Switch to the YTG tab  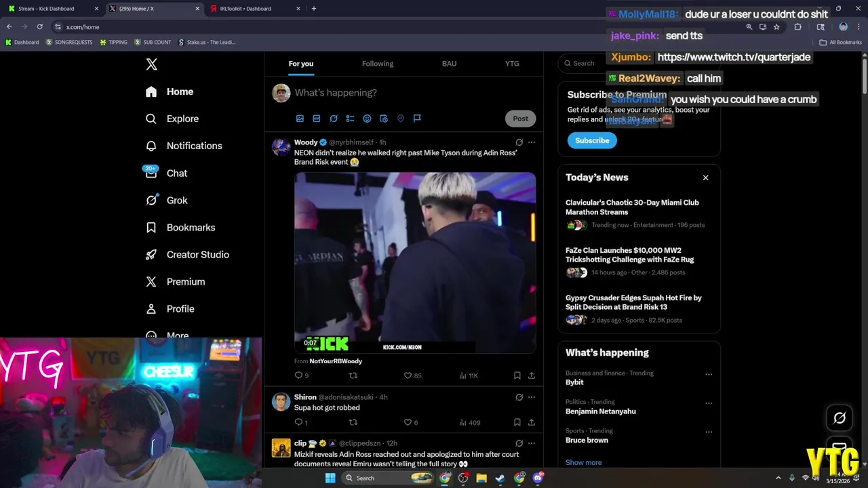tap(512, 64)
